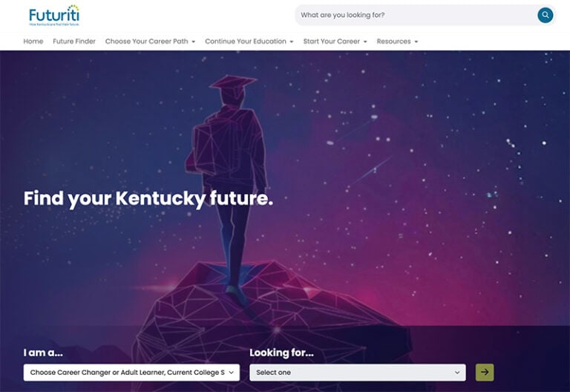Image resolution: width=570 pixels, height=392 pixels.
Task: Click the Resources caret arrow
Action: tap(416, 42)
